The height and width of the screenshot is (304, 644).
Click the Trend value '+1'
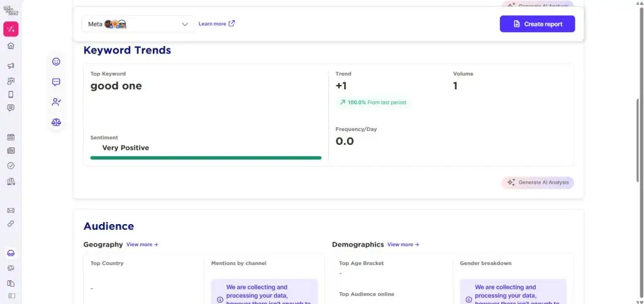(x=341, y=86)
